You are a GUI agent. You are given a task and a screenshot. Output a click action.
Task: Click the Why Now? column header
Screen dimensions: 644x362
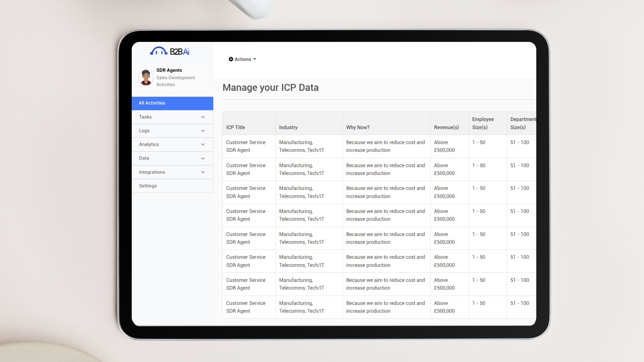[x=358, y=127]
